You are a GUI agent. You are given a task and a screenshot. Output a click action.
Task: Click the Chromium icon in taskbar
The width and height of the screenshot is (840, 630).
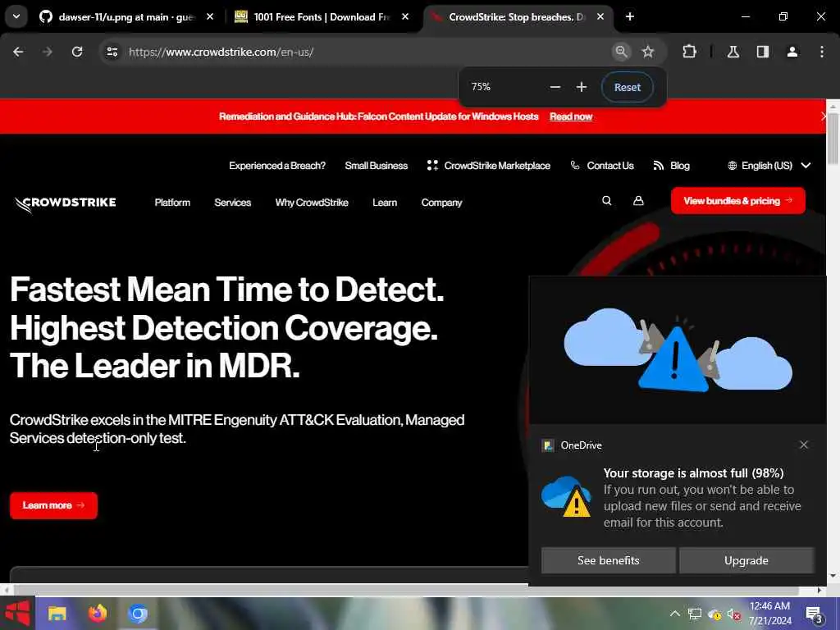tap(138, 614)
